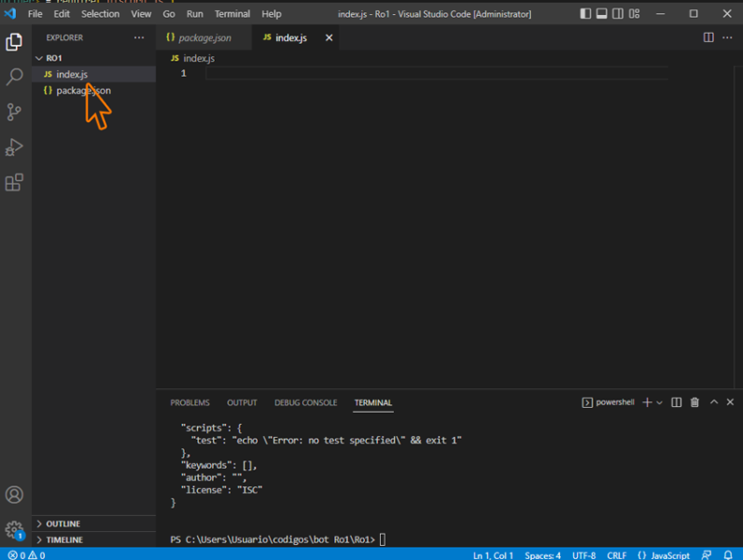Expand the TIMELINE section

click(63, 539)
